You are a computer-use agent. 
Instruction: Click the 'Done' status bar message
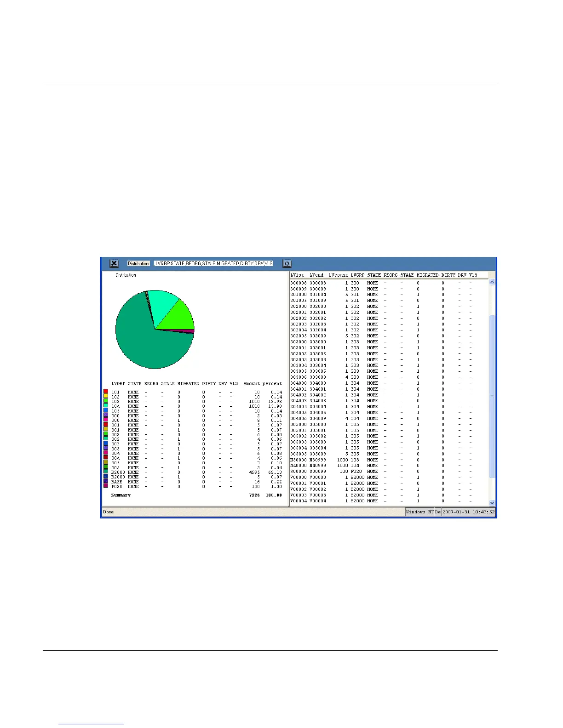coord(109,512)
